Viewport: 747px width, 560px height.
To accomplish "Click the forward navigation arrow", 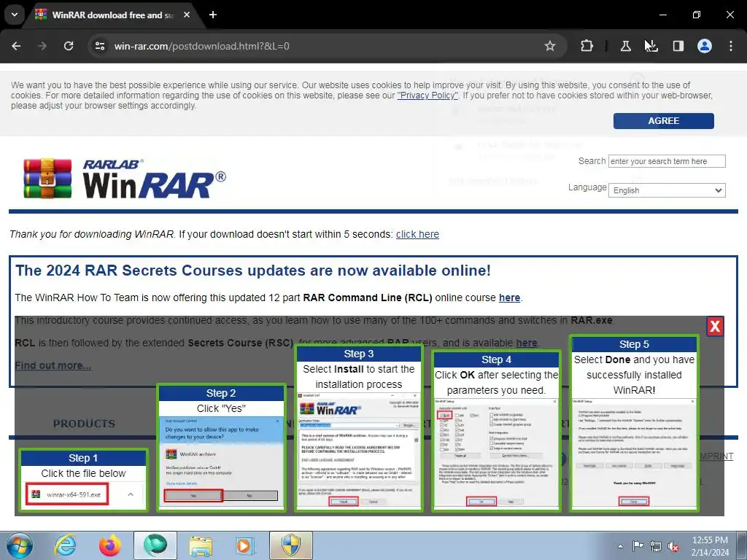I will (42, 46).
